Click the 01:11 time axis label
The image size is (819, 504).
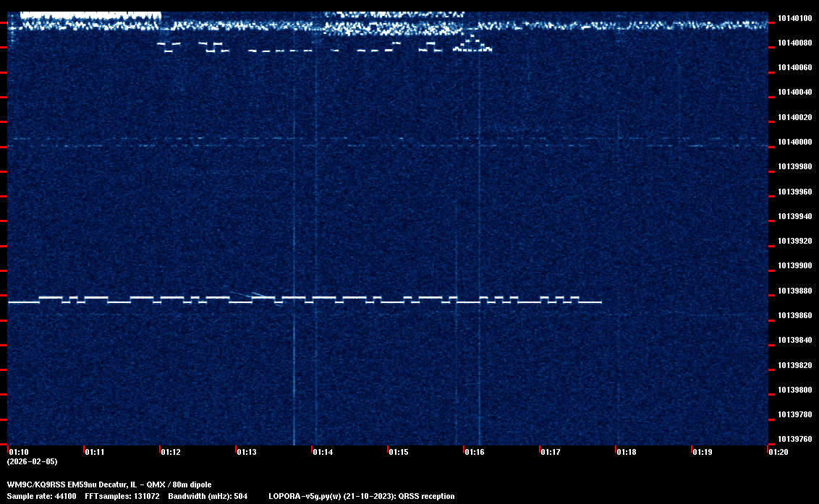point(95,452)
